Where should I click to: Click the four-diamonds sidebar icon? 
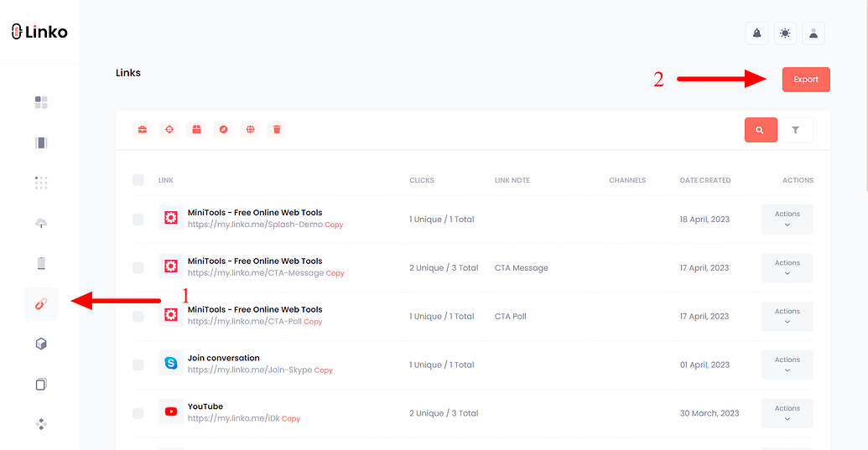click(41, 425)
